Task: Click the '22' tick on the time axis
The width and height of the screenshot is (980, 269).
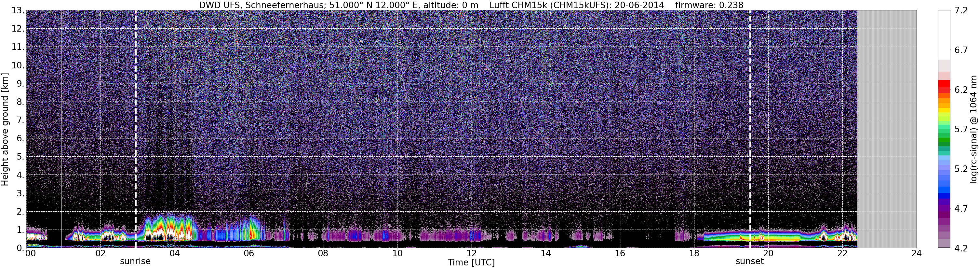Action: point(842,254)
